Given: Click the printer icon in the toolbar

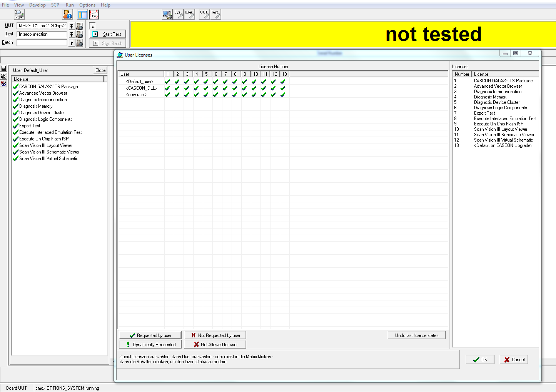Looking at the screenshot, I should point(19,14).
